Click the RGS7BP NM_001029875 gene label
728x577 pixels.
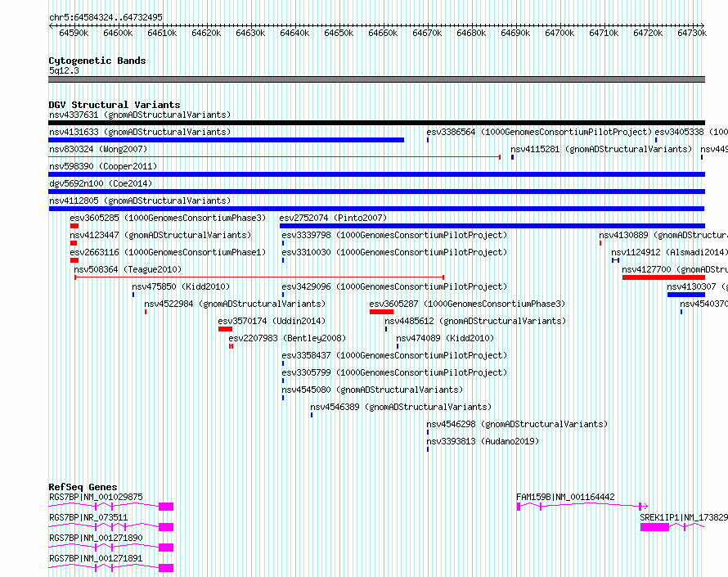coord(96,497)
